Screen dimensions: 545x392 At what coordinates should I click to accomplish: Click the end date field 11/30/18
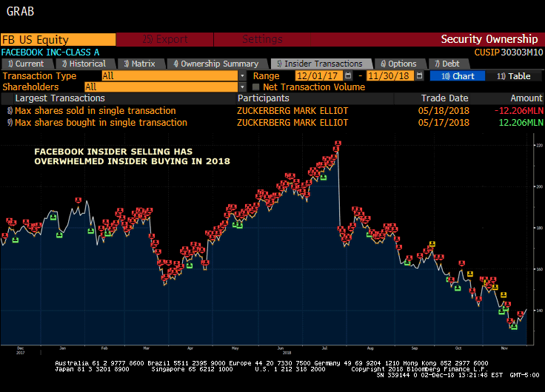click(390, 75)
